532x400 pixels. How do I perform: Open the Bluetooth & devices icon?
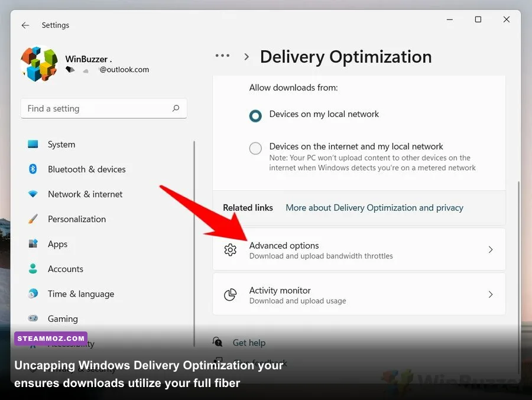click(x=33, y=169)
